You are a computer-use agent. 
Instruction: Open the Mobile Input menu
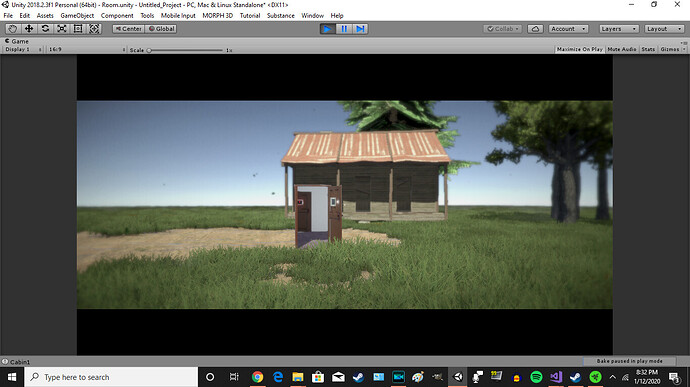(178, 15)
